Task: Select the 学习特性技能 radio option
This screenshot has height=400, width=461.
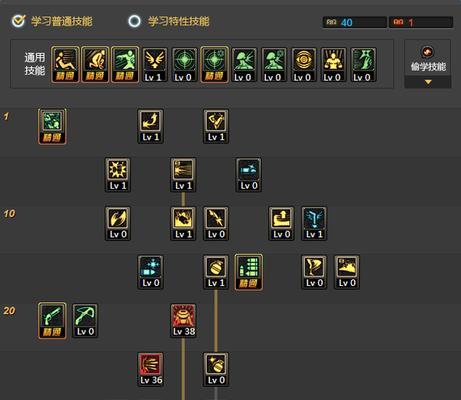Action: (x=169, y=21)
